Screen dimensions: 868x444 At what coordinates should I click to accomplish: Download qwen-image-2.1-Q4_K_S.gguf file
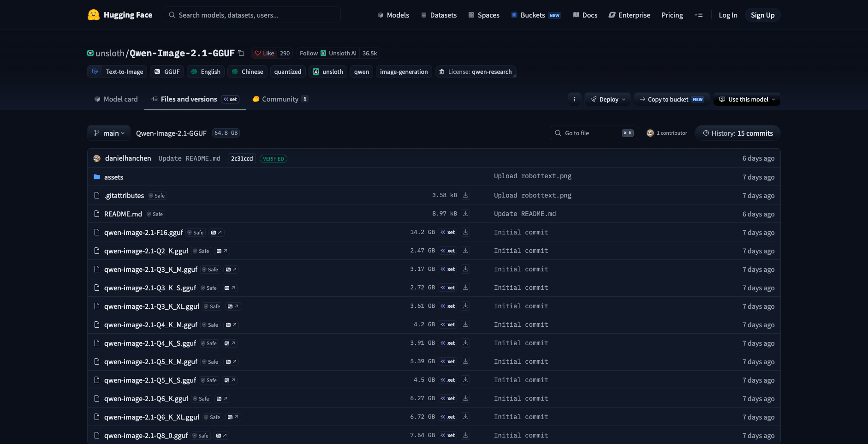pyautogui.click(x=465, y=343)
